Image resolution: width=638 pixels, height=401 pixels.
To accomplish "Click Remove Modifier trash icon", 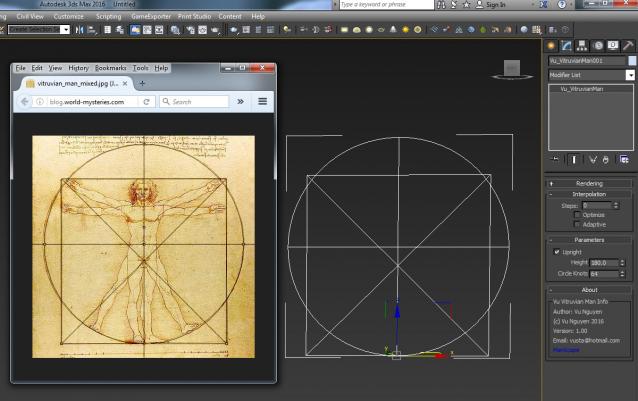I will point(606,159).
